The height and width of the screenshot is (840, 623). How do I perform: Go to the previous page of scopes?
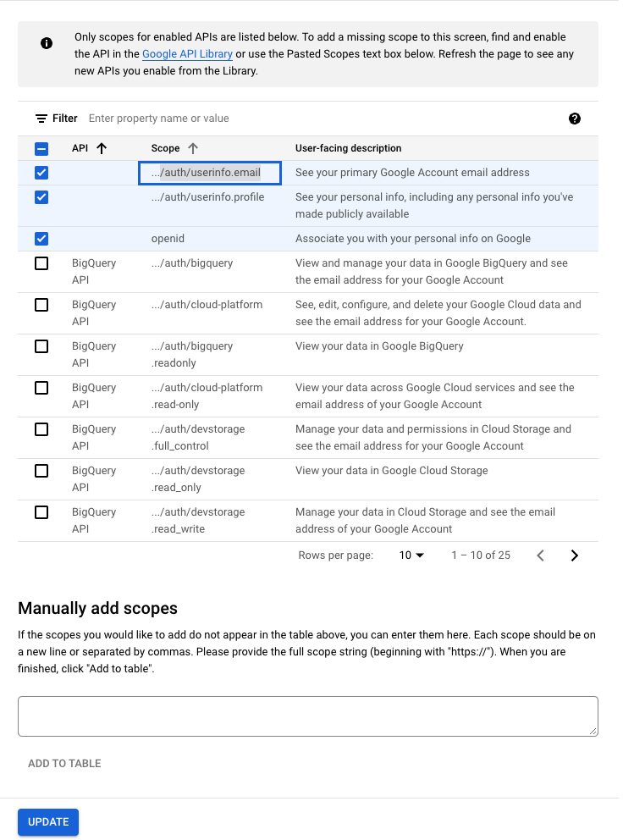[540, 555]
